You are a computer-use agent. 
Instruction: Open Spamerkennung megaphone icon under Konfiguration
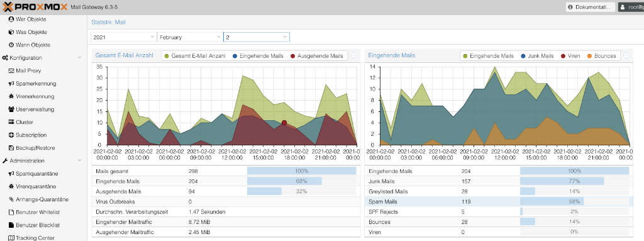tap(11, 84)
